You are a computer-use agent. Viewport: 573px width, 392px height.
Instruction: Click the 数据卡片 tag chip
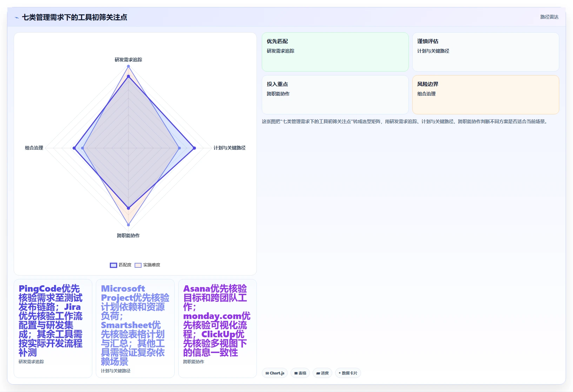[348, 373]
